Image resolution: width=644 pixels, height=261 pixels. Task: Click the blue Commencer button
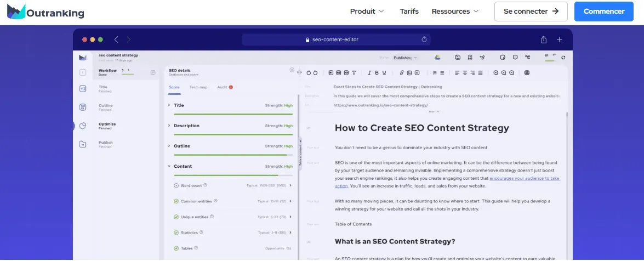[604, 12]
